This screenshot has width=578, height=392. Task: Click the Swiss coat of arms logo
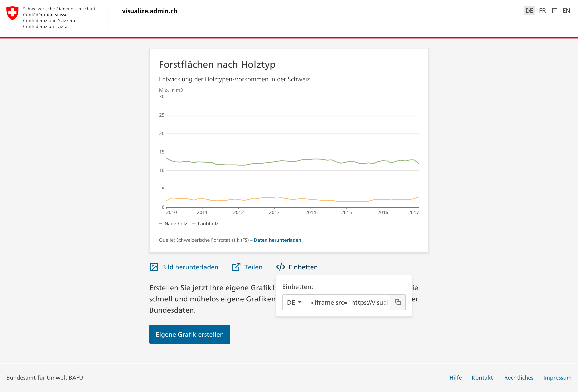(12, 13)
